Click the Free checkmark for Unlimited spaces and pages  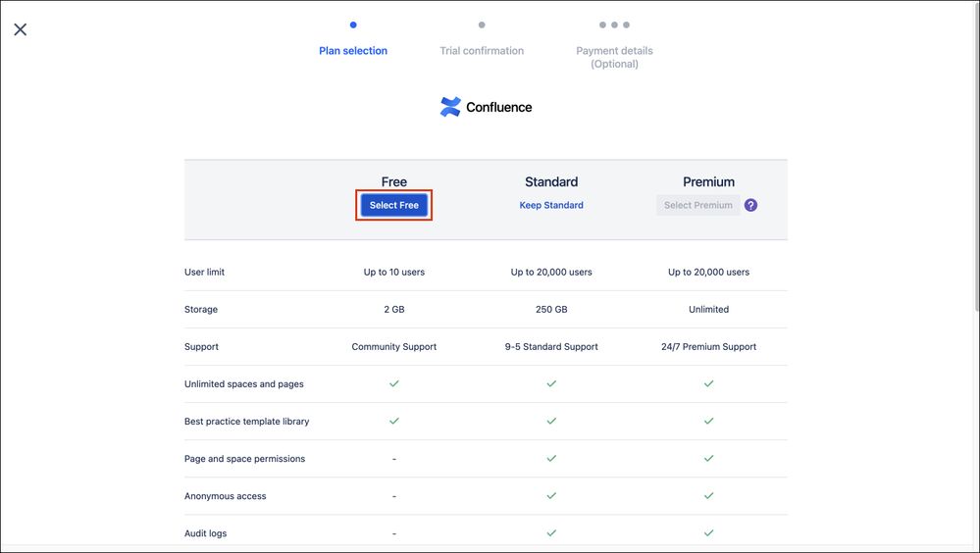click(x=393, y=383)
